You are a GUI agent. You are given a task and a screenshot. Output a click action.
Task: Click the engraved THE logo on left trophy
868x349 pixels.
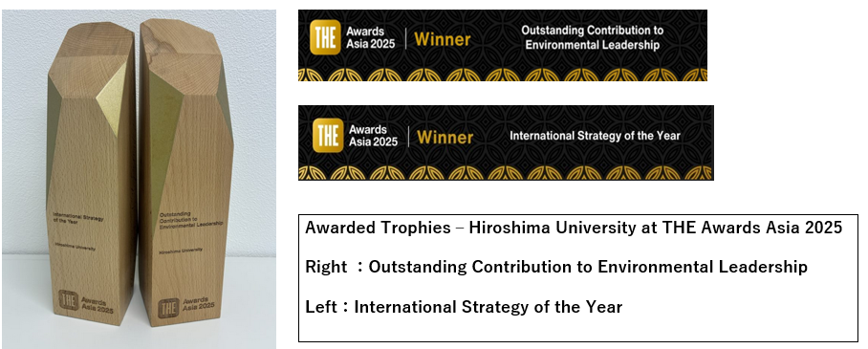pyautogui.click(x=69, y=299)
